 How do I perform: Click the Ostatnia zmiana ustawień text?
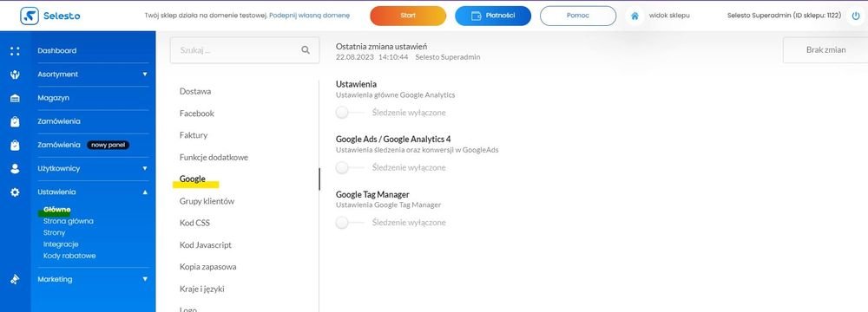(381, 47)
